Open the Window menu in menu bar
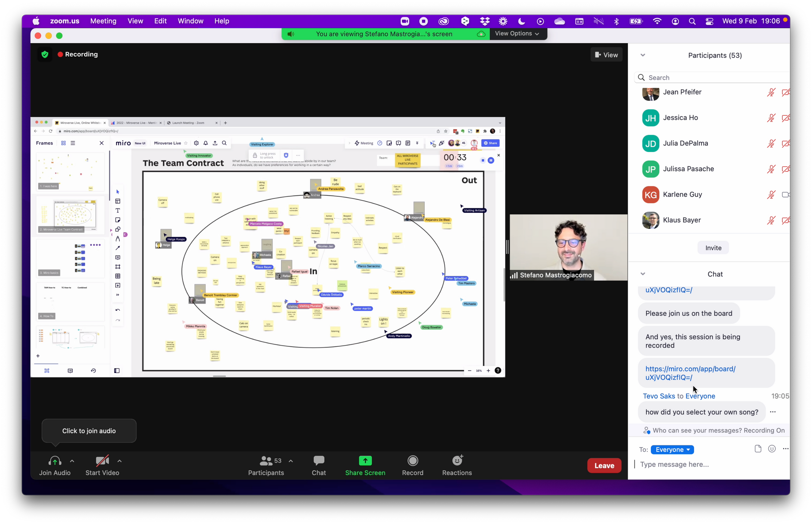Viewport: 812px width, 524px height. [190, 21]
